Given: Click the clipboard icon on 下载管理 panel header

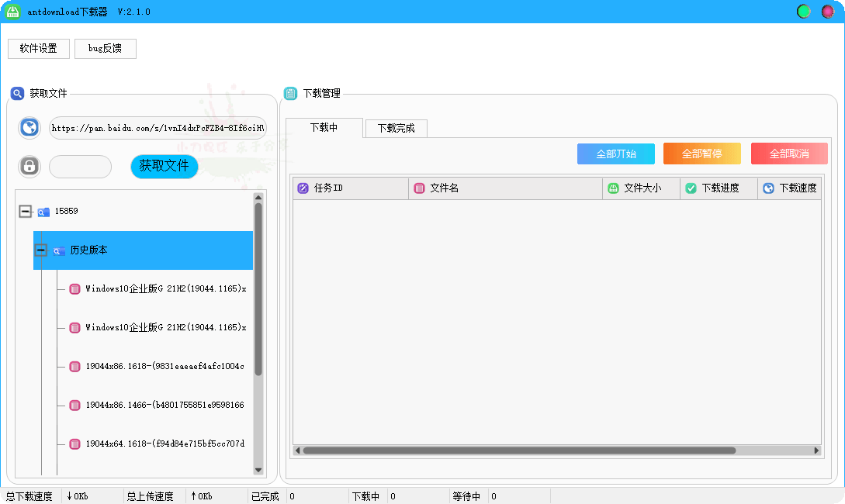Looking at the screenshot, I should point(290,93).
